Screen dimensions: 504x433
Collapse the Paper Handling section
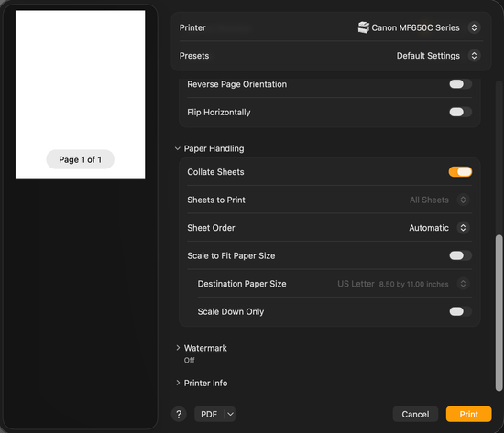point(178,148)
